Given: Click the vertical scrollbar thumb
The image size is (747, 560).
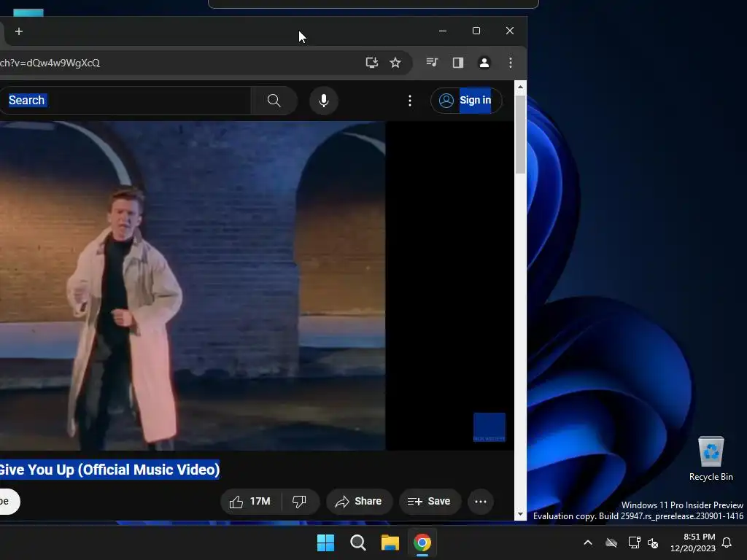Looking at the screenshot, I should point(520,134).
